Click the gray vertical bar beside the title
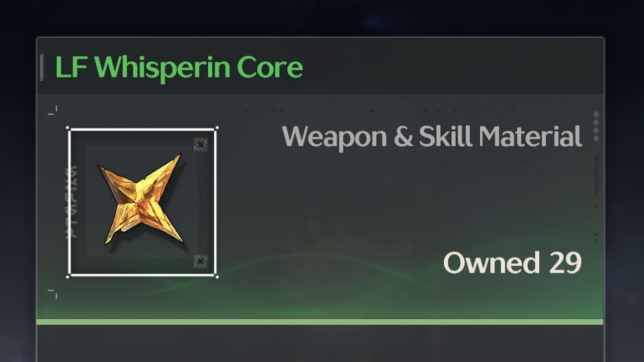The height and width of the screenshot is (362, 644). click(41, 67)
